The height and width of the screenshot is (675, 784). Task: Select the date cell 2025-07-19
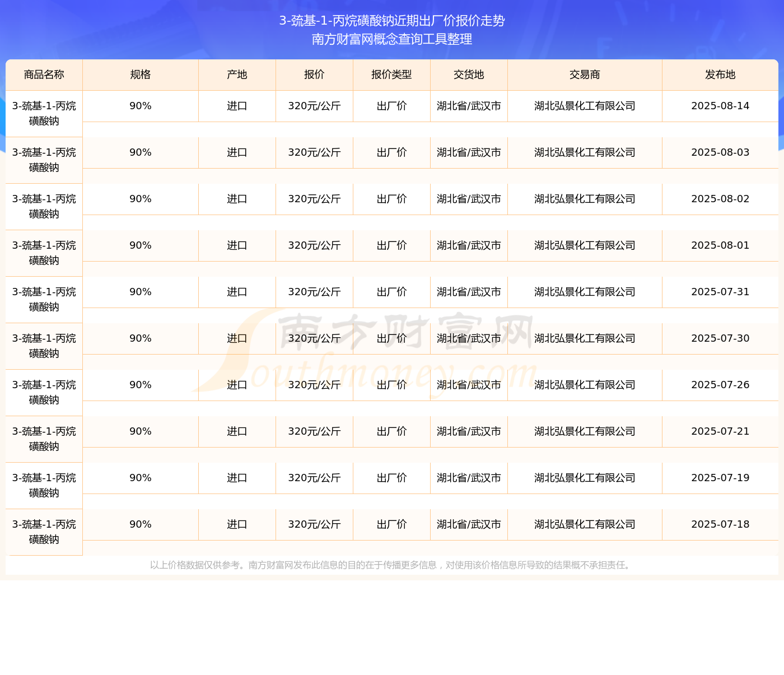[x=720, y=478]
